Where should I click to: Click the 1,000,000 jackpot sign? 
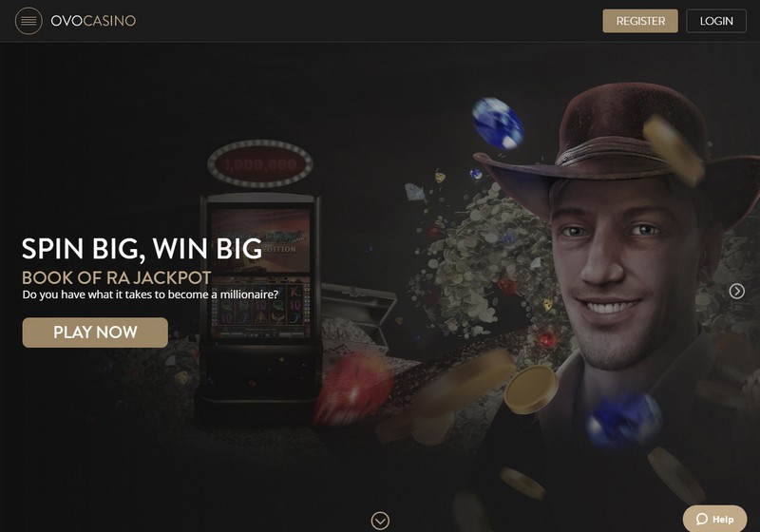260,164
